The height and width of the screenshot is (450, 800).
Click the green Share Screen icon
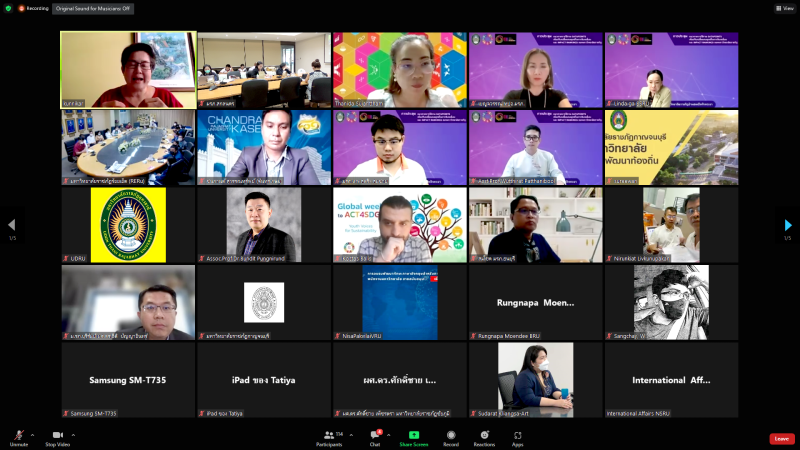pyautogui.click(x=413, y=437)
